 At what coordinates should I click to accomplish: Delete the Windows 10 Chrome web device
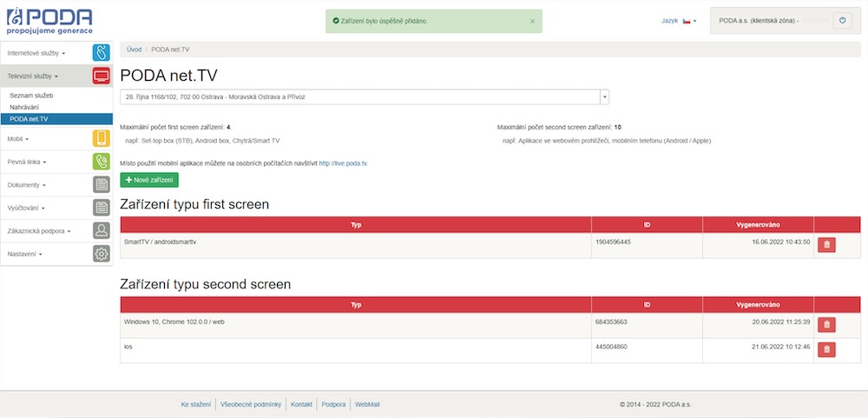coord(826,325)
